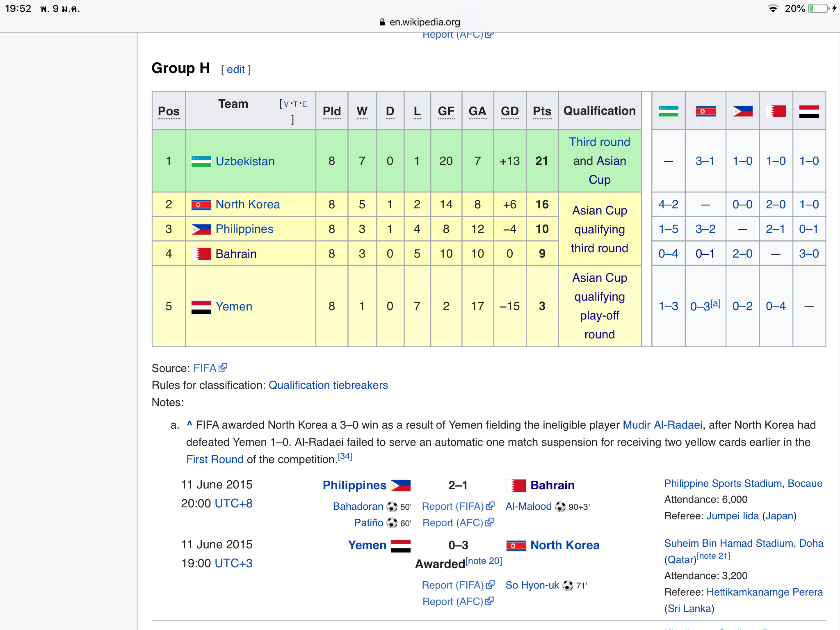Tap the en.wikipedia.org address bar

pyautogui.click(x=424, y=22)
